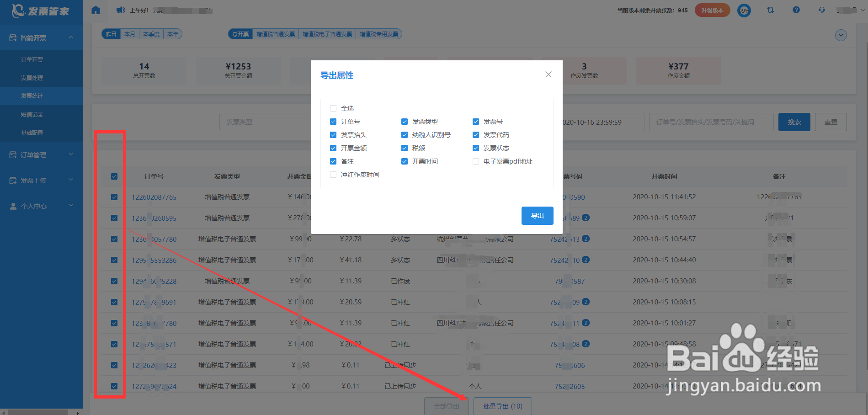Expand the 发票上传 sidebar section
Image resolution: width=868 pixels, height=415 pixels.
[x=41, y=180]
